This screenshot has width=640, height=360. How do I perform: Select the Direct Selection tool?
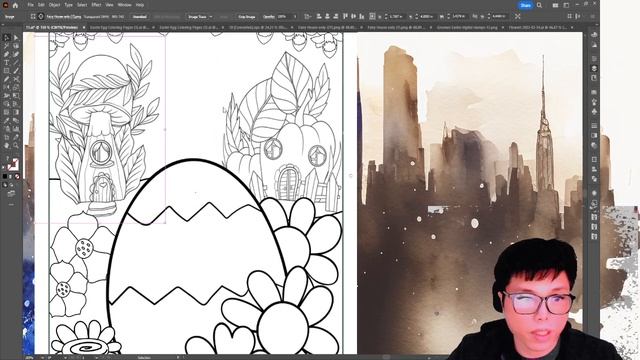coord(16,38)
